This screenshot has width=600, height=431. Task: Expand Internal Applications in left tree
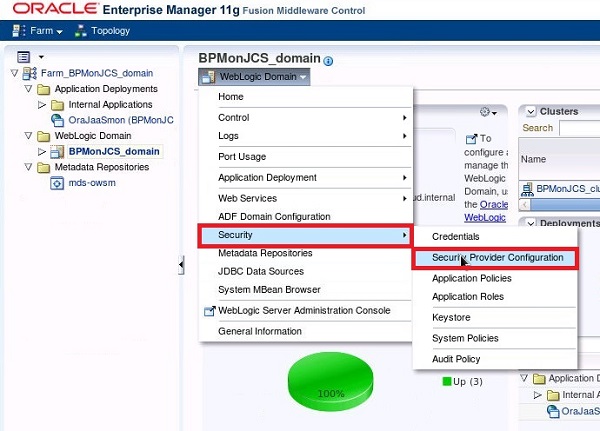tap(42, 104)
